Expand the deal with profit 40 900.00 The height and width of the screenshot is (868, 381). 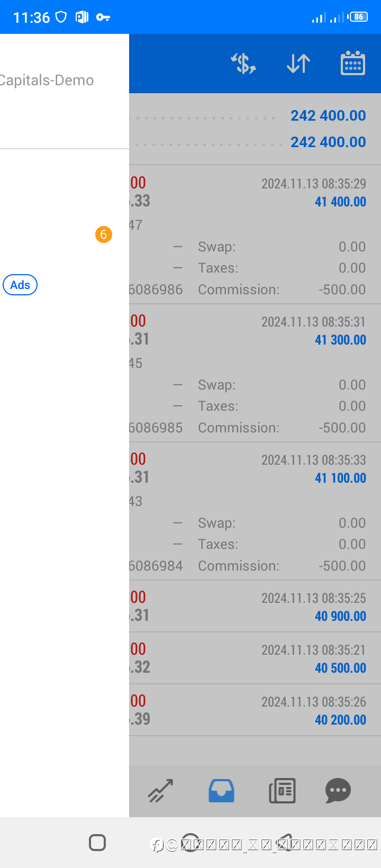coord(255,607)
